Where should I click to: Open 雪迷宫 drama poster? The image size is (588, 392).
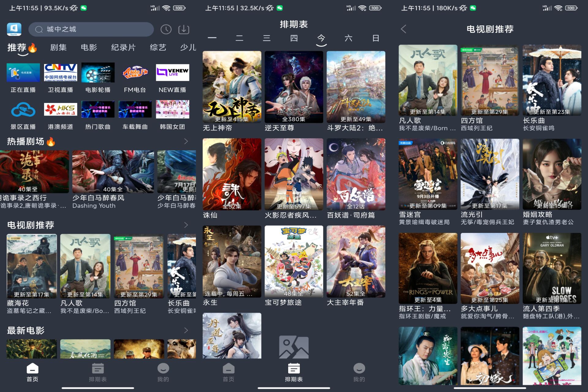(x=428, y=174)
